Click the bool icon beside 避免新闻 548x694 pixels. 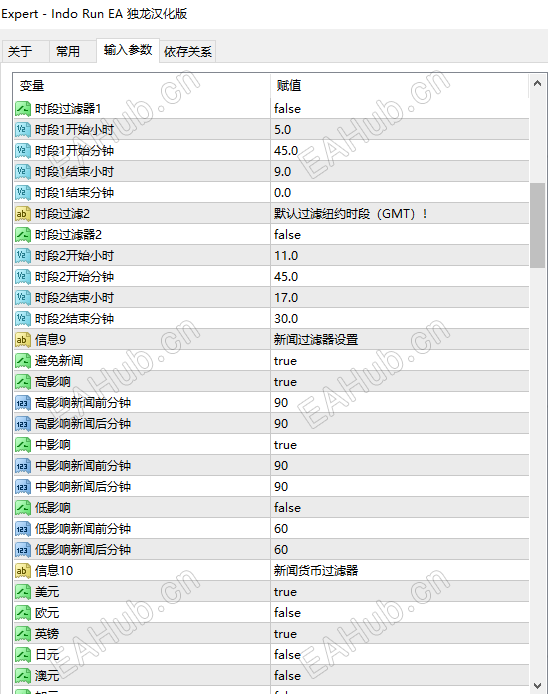[x=23, y=361]
